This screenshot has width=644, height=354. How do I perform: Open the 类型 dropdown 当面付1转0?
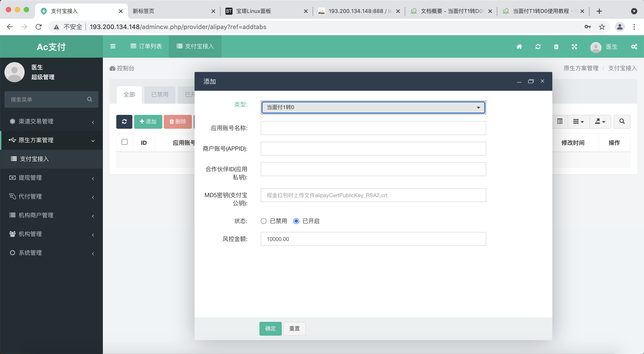pyautogui.click(x=373, y=107)
